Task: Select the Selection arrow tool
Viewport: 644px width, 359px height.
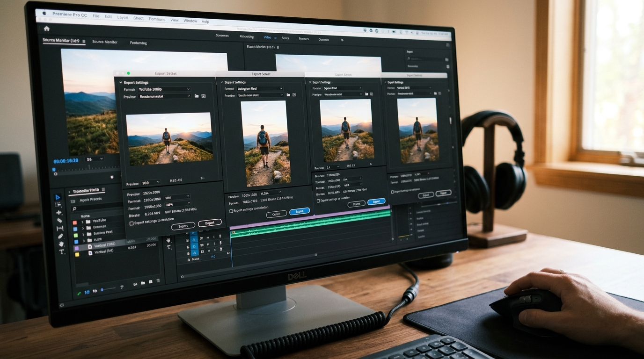Action: point(58,197)
